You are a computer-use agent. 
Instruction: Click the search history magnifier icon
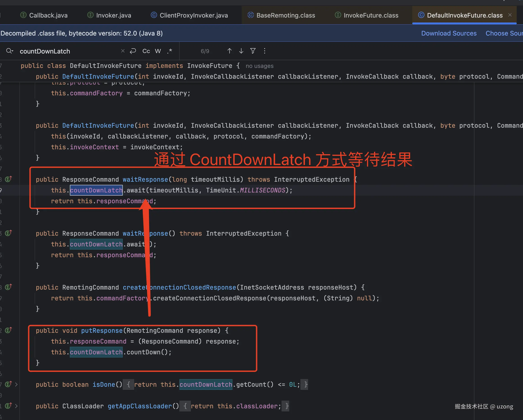tap(9, 51)
